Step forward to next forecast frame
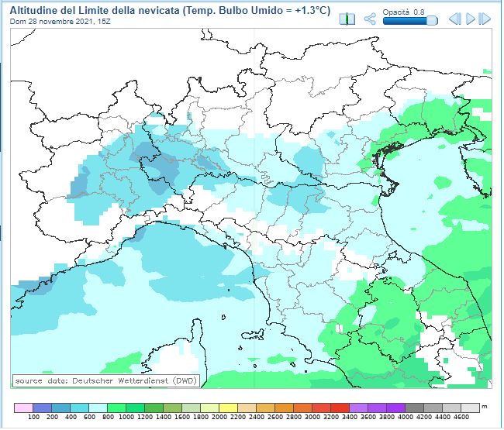The width and height of the screenshot is (504, 430). click(x=485, y=19)
